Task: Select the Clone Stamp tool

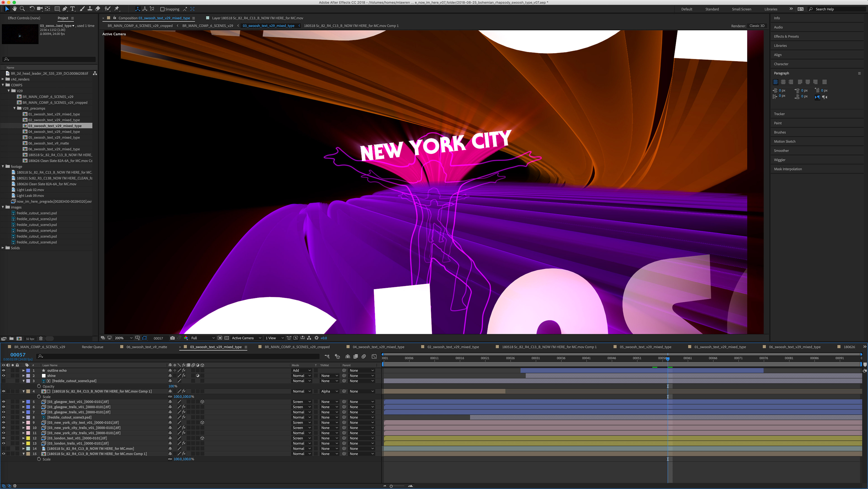Action: coord(90,9)
